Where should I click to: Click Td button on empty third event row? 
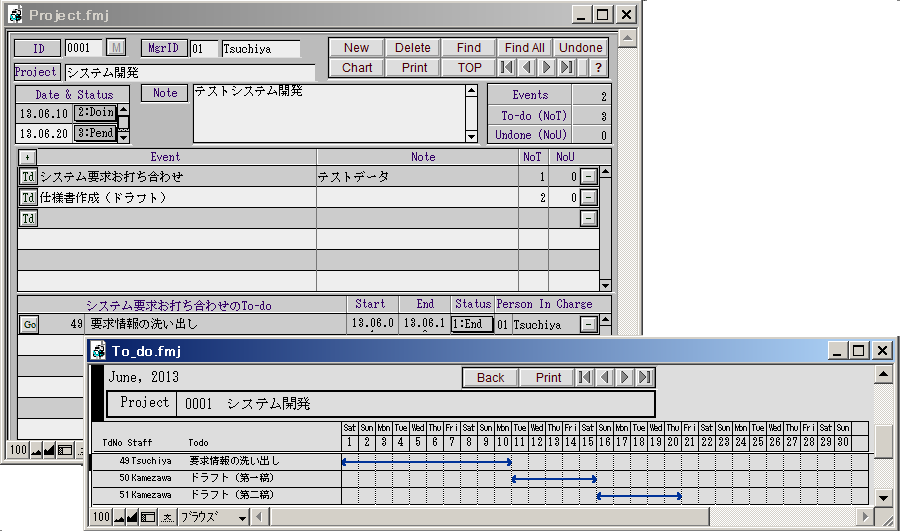click(x=29, y=219)
